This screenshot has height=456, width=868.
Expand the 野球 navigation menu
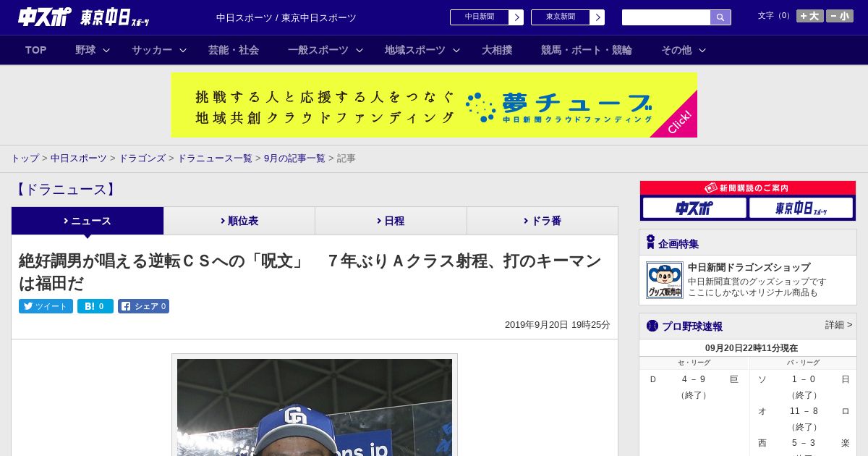(93, 50)
